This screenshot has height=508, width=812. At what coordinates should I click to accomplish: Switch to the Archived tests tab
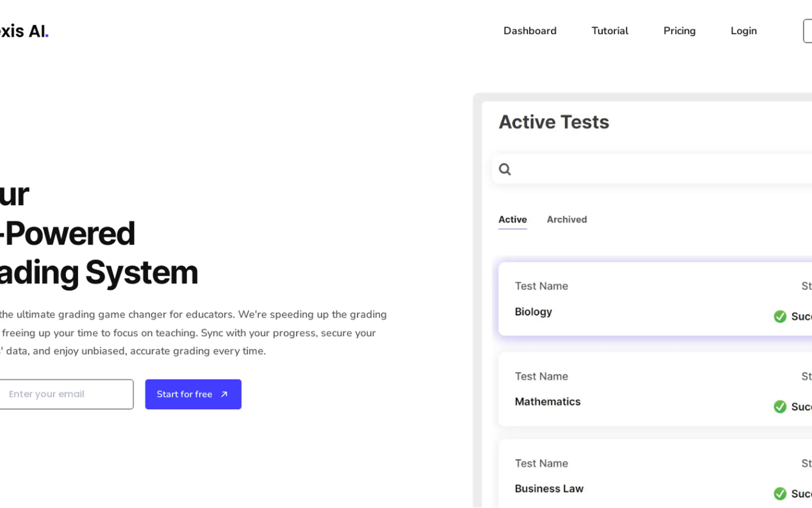566,220
